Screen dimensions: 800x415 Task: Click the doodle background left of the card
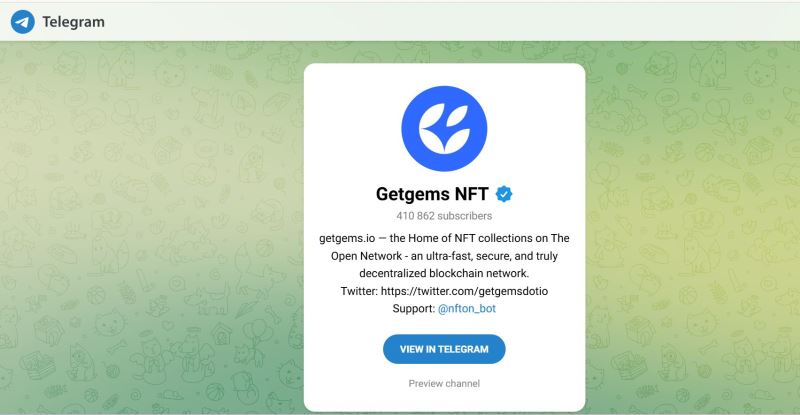[150, 230]
